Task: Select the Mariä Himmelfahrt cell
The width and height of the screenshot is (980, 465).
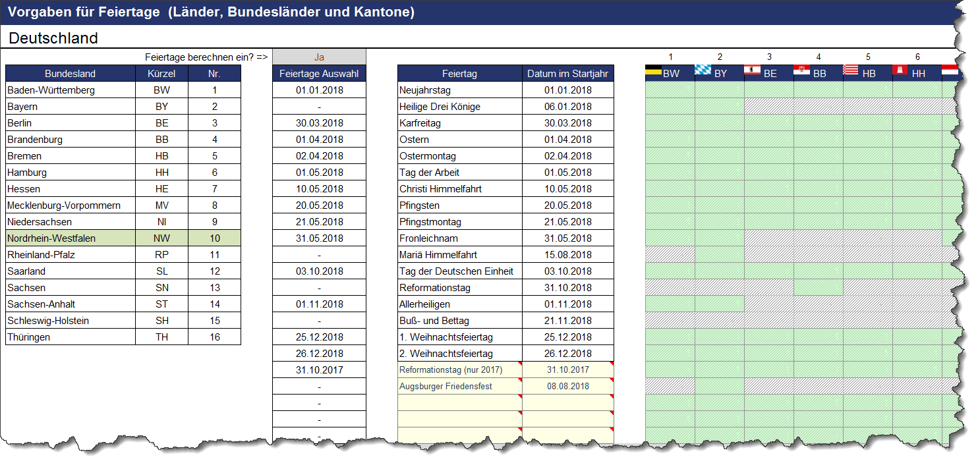Action: [460, 254]
